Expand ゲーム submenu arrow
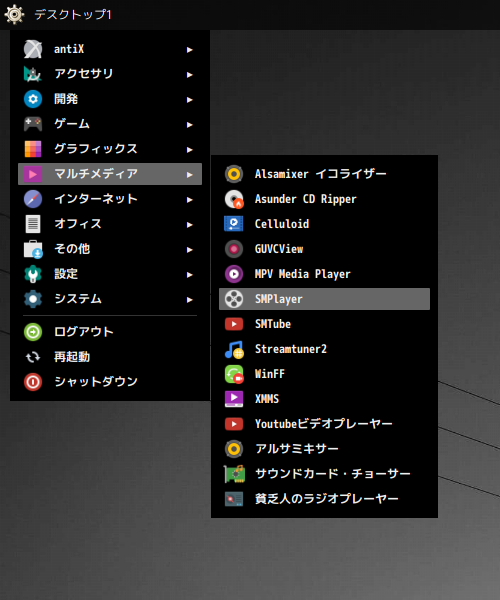500x600 pixels. (189, 125)
